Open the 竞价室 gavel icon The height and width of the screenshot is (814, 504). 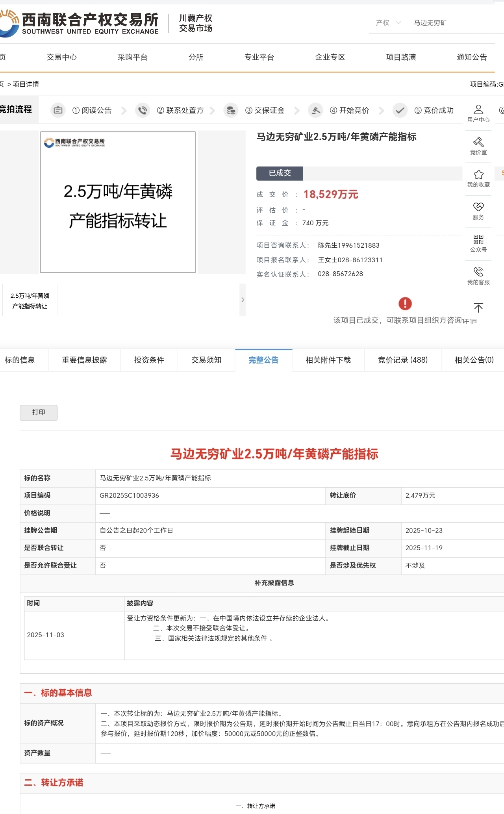478,146
